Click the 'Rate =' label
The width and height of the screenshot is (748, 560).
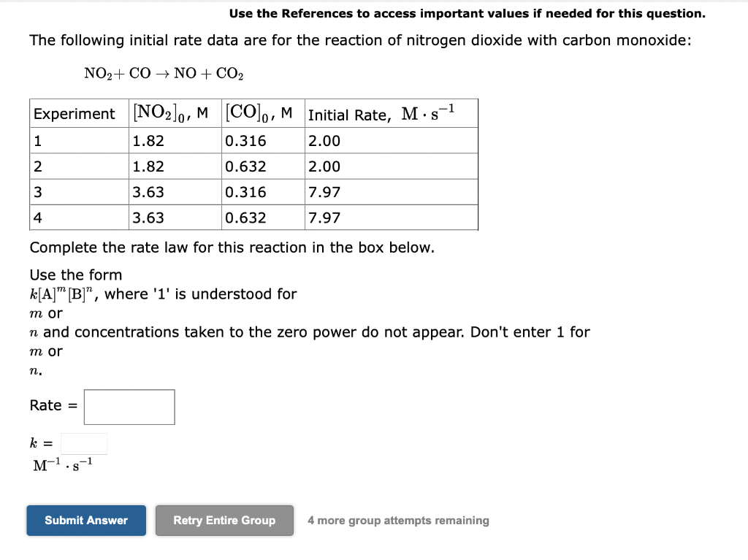(53, 405)
